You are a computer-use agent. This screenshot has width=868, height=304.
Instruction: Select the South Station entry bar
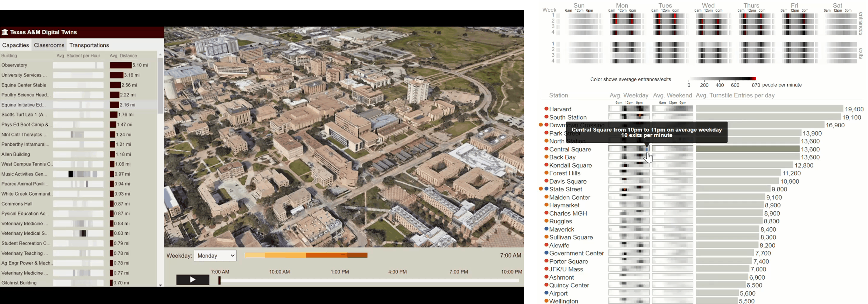click(x=768, y=117)
